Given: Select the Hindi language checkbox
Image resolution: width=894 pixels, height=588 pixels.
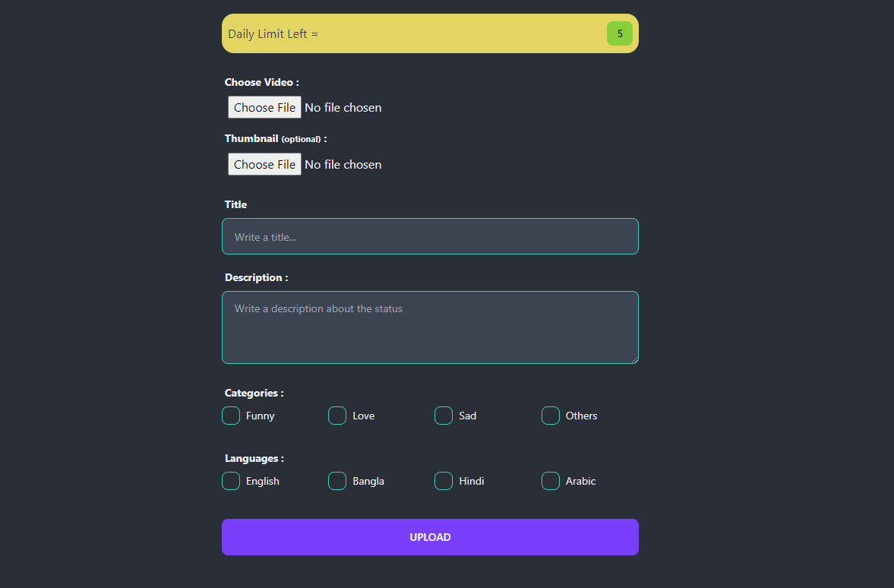Looking at the screenshot, I should (444, 481).
